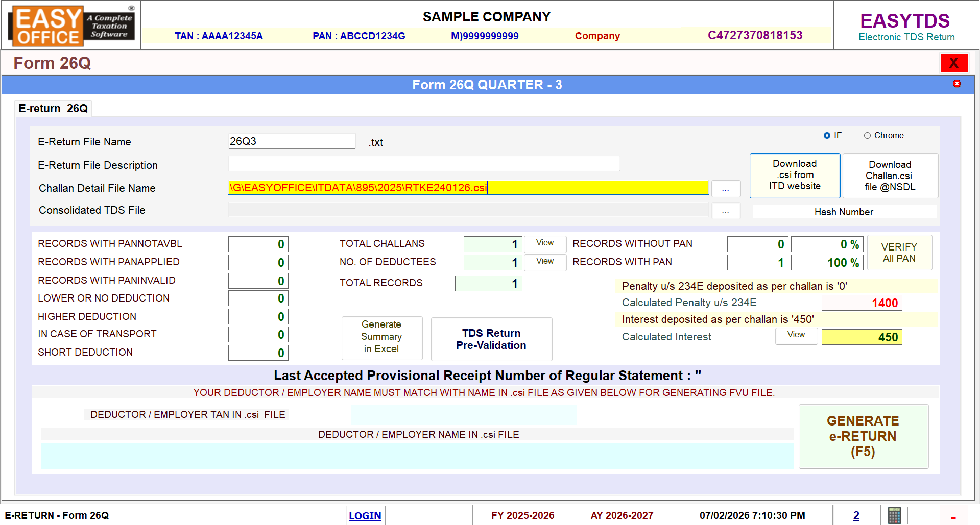Select the Chrome browser radio button
Image resolution: width=980 pixels, height=525 pixels.
tap(867, 136)
